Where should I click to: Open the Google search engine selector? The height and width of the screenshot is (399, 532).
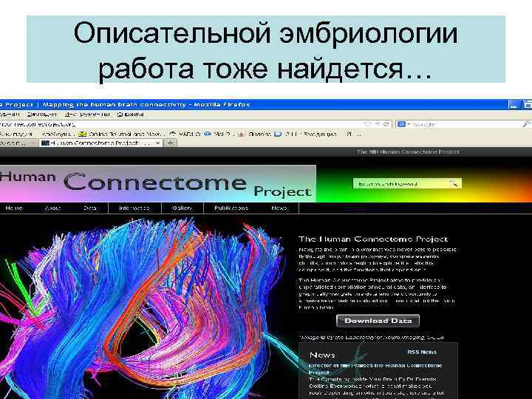point(403,124)
